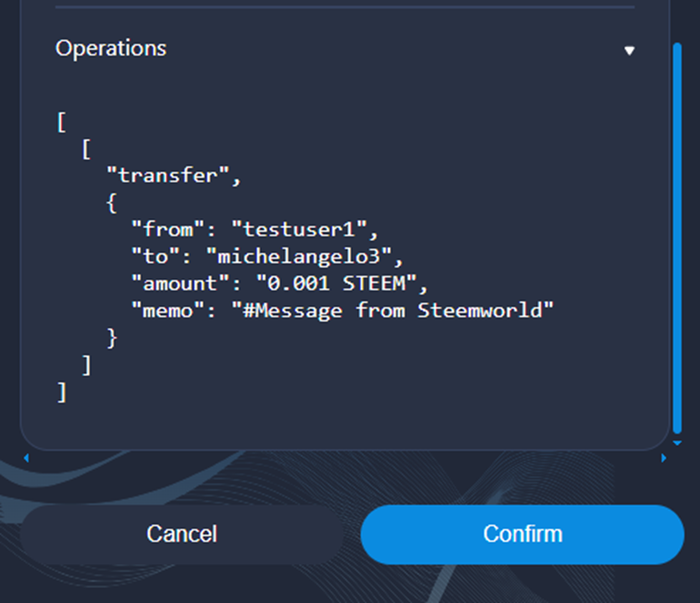Click the opening curly brace under transfer

[112, 203]
